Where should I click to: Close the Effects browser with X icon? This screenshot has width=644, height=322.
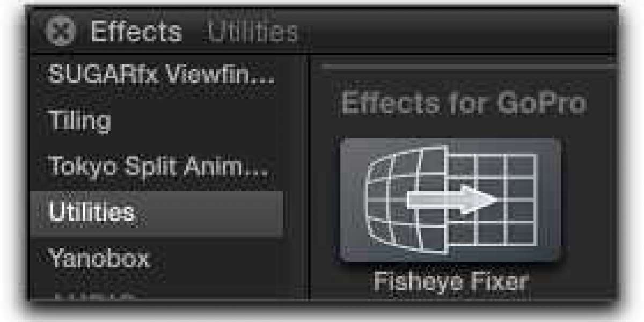tap(61, 32)
